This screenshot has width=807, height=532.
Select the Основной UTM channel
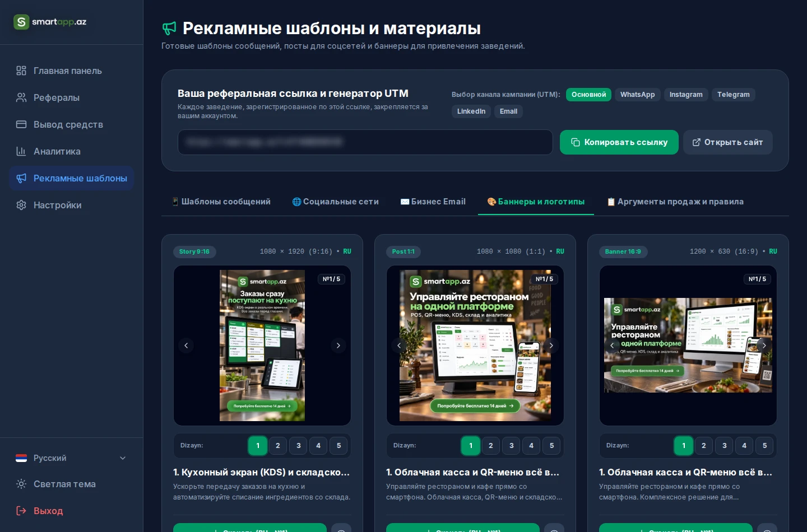tap(588, 95)
